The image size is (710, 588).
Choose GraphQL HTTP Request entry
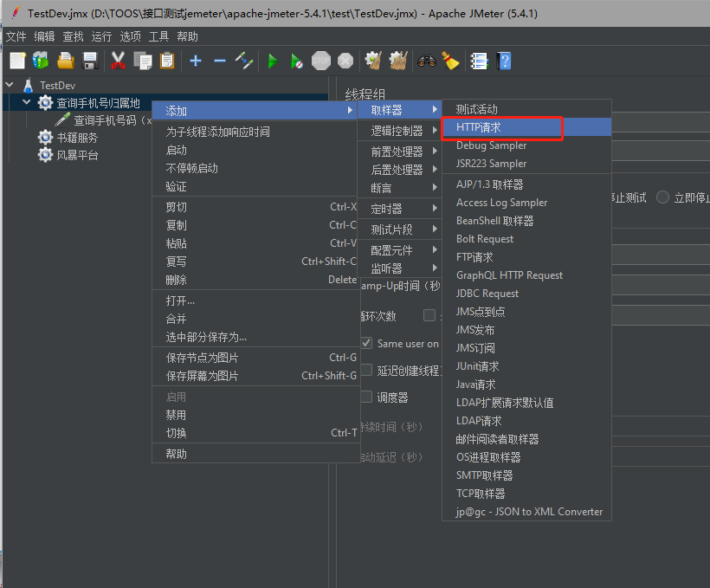click(527, 275)
